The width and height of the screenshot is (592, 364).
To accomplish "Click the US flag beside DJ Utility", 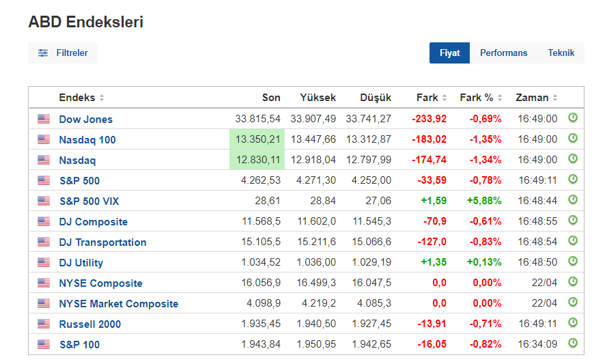I will (x=44, y=262).
